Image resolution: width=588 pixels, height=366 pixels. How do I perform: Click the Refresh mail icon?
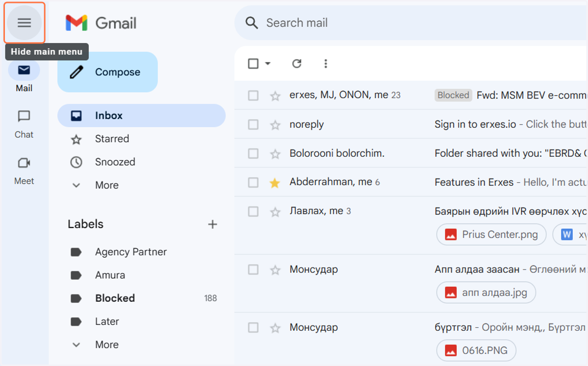pos(296,63)
